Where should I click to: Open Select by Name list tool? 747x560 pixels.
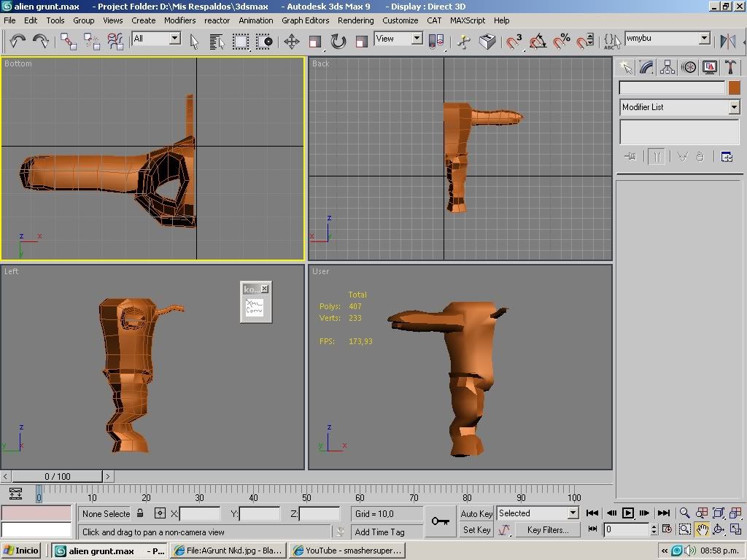coord(217,41)
